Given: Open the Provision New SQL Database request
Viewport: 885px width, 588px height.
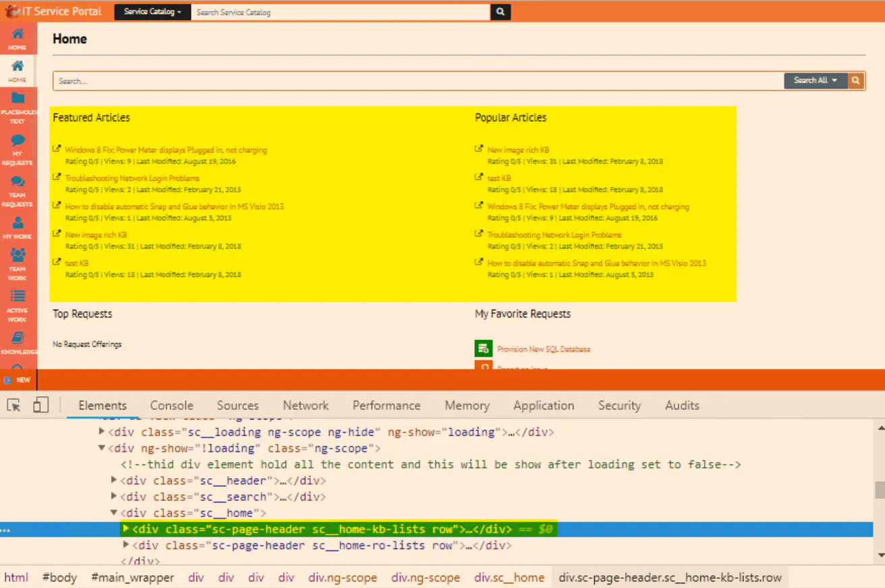Looking at the screenshot, I should [x=544, y=349].
